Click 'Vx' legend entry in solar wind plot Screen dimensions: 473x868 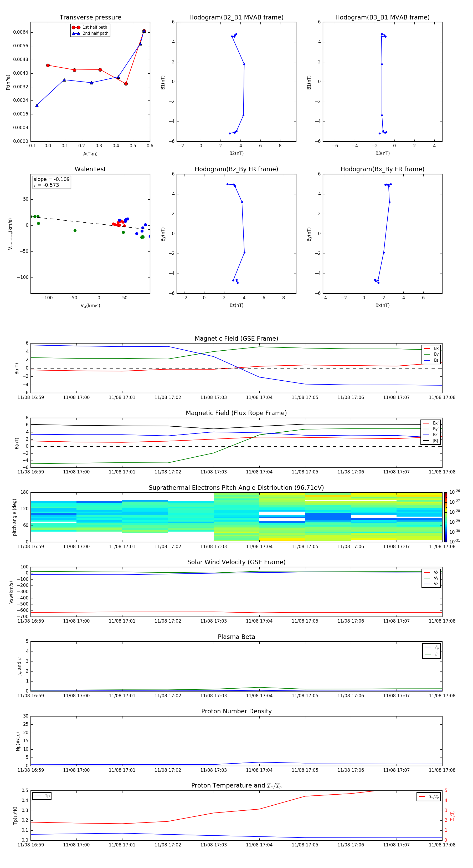pyautogui.click(x=431, y=572)
